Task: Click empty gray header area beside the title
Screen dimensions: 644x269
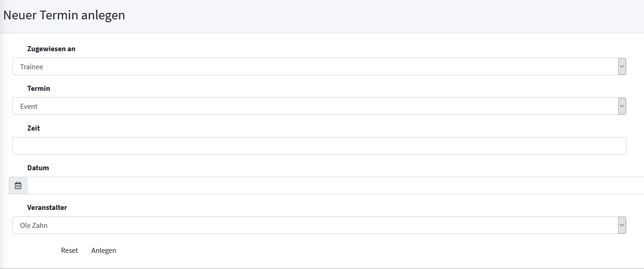Action: pyautogui.click(x=369, y=16)
